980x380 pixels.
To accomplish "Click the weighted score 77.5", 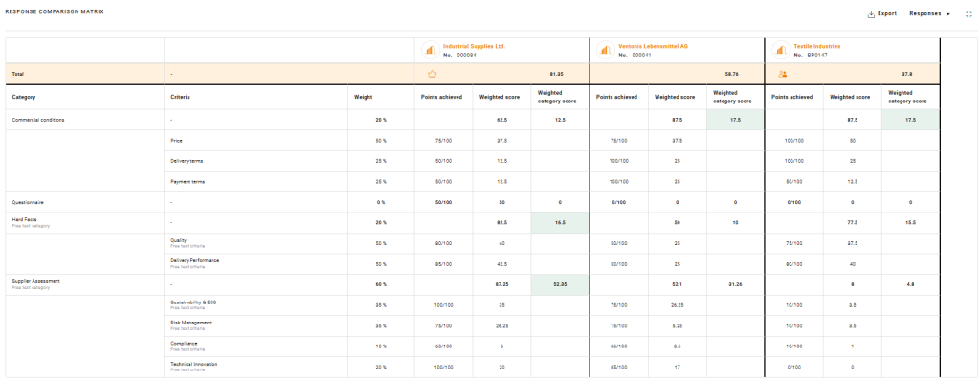I will (x=853, y=222).
